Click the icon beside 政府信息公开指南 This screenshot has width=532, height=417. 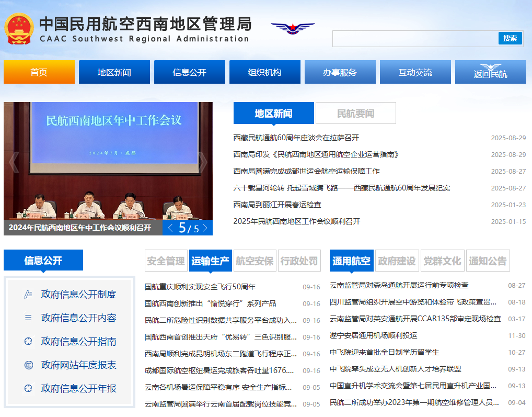[x=28, y=342]
